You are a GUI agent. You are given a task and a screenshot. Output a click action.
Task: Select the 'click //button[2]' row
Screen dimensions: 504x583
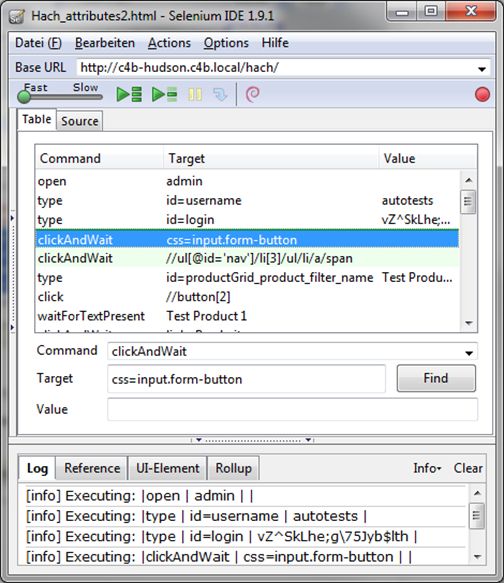pos(247,297)
